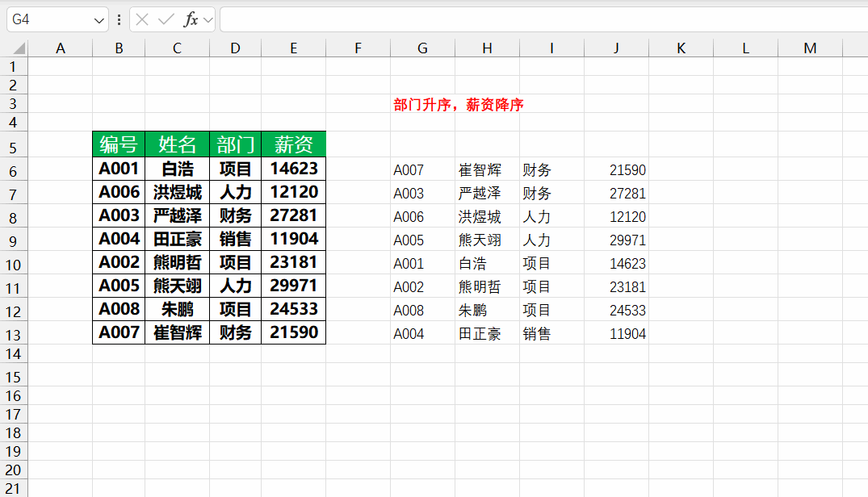
Task: Click the Name Box showing G4
Action: tap(50, 20)
